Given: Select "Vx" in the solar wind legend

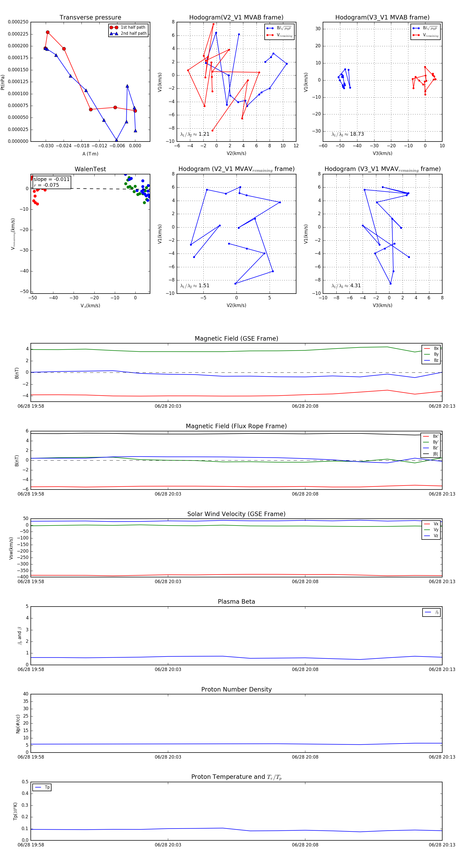Looking at the screenshot, I should pyautogui.click(x=431, y=524).
